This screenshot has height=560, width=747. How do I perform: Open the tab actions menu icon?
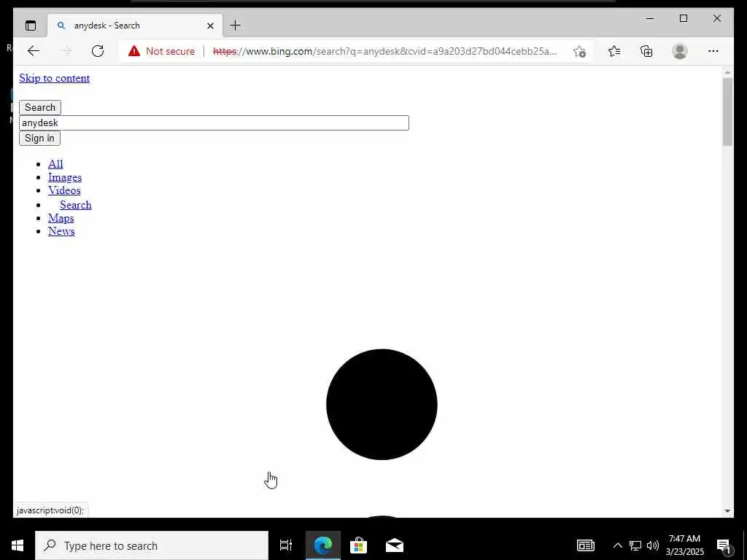pos(31,26)
